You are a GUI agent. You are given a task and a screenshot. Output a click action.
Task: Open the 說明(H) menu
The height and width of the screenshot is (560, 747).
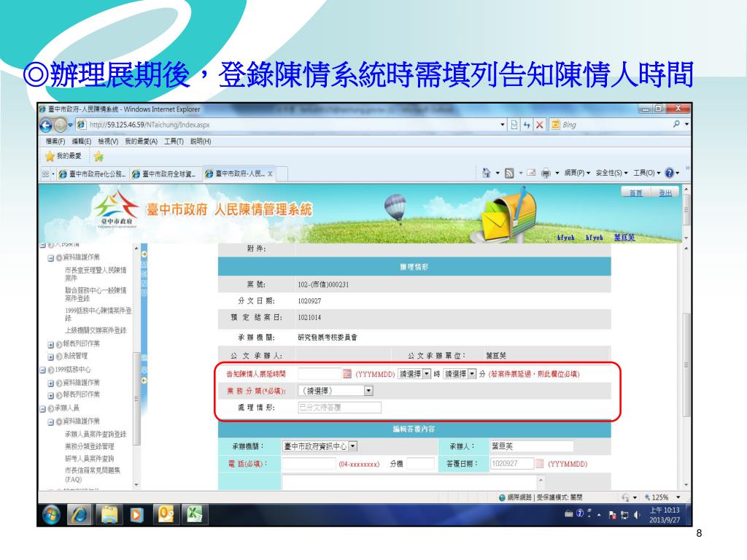(201, 141)
